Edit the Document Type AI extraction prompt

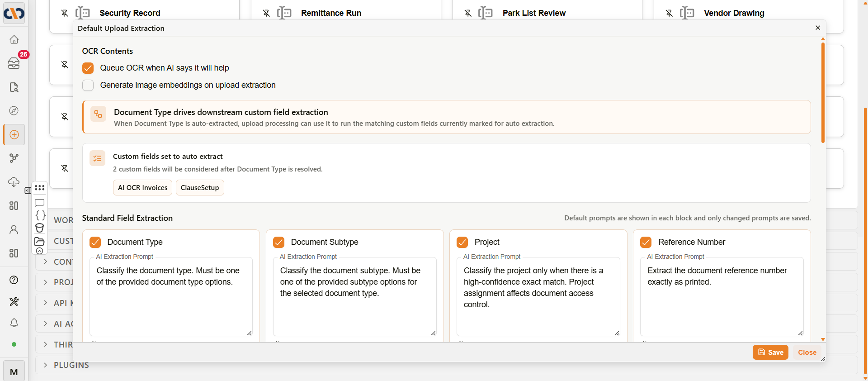(171, 296)
